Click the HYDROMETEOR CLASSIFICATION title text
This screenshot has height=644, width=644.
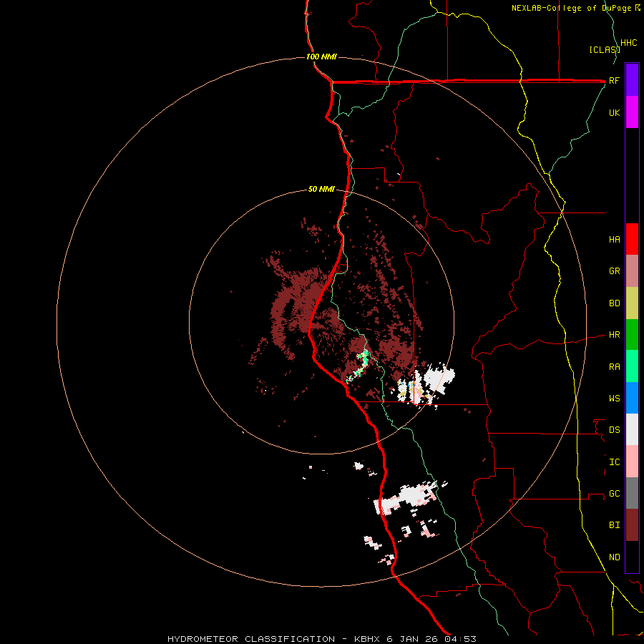251,639
